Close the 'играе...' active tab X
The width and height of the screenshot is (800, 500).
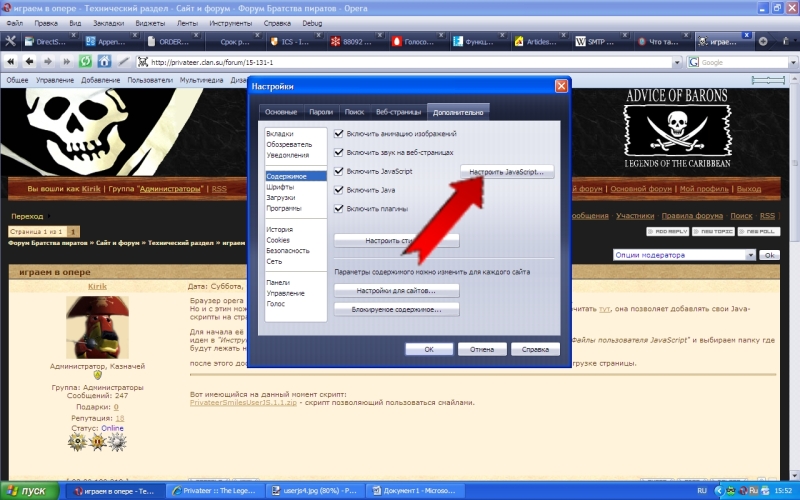pyautogui.click(x=746, y=35)
